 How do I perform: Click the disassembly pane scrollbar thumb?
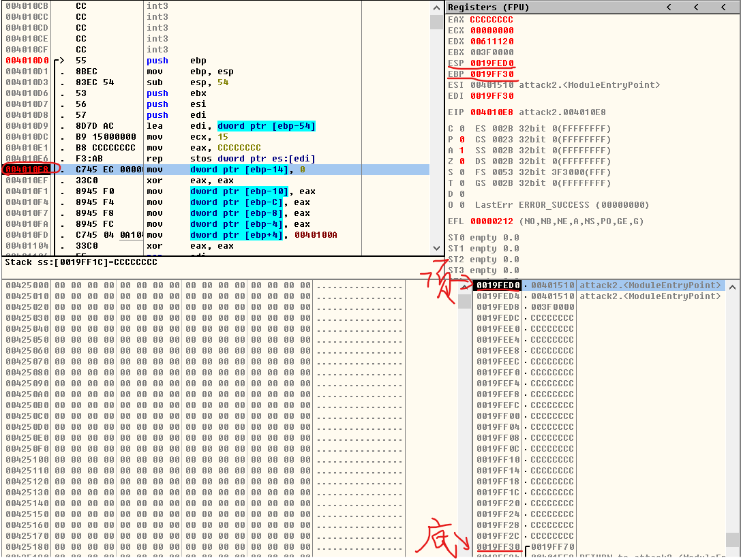[436, 22]
